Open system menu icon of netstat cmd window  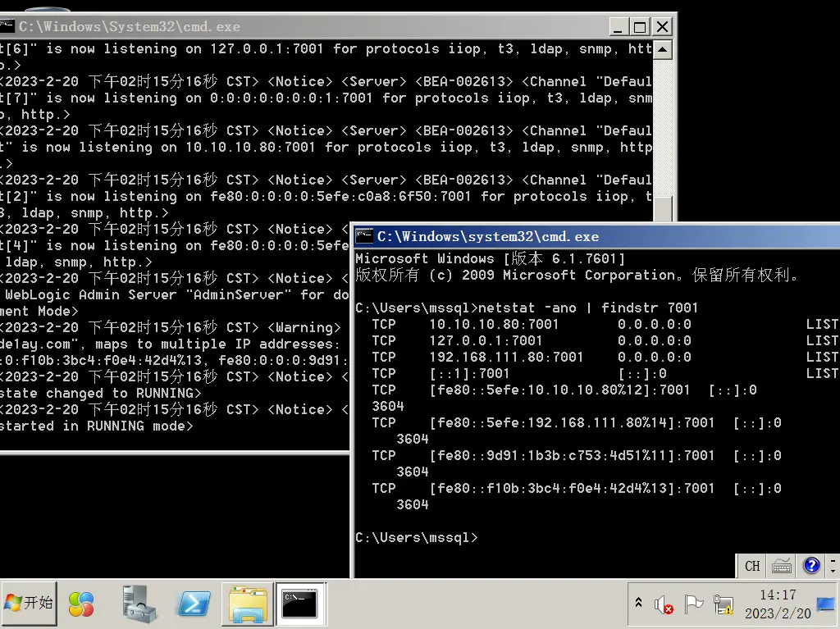(x=364, y=236)
